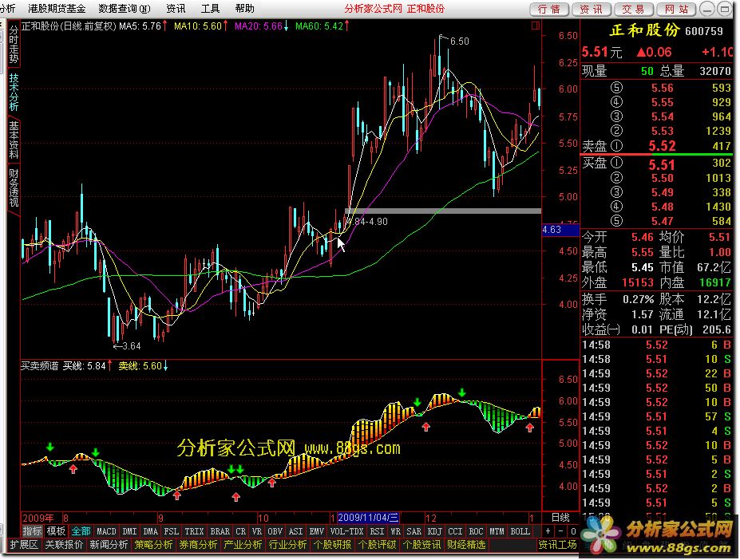Open the 资讯 menu
The height and width of the screenshot is (560, 740).
176,9
